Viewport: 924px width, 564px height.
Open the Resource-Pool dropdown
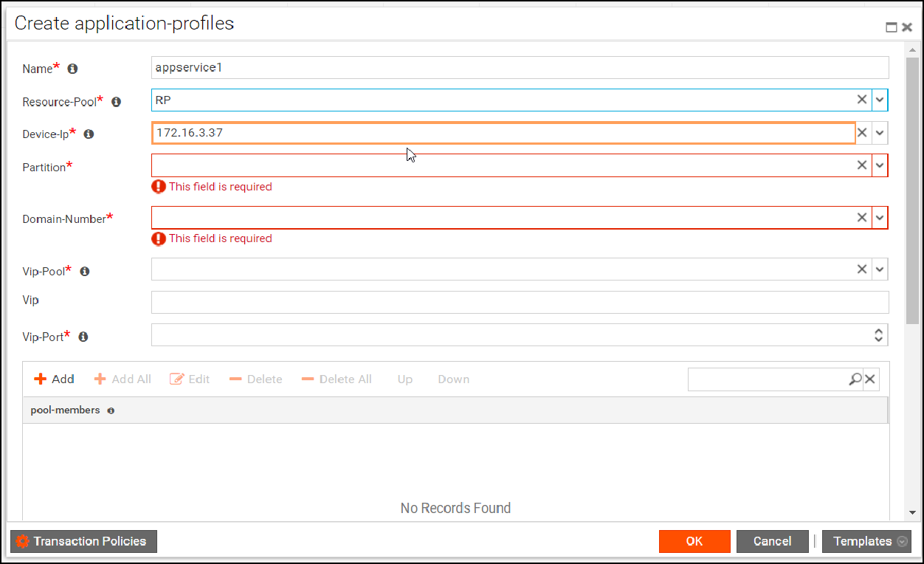879,100
